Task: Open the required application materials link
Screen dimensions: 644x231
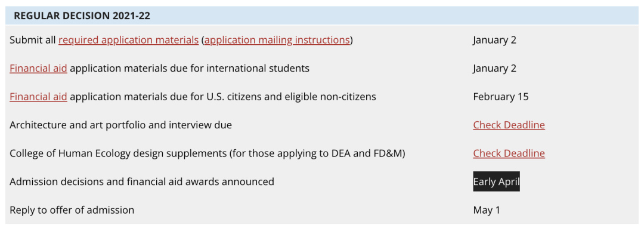Action: pos(129,40)
